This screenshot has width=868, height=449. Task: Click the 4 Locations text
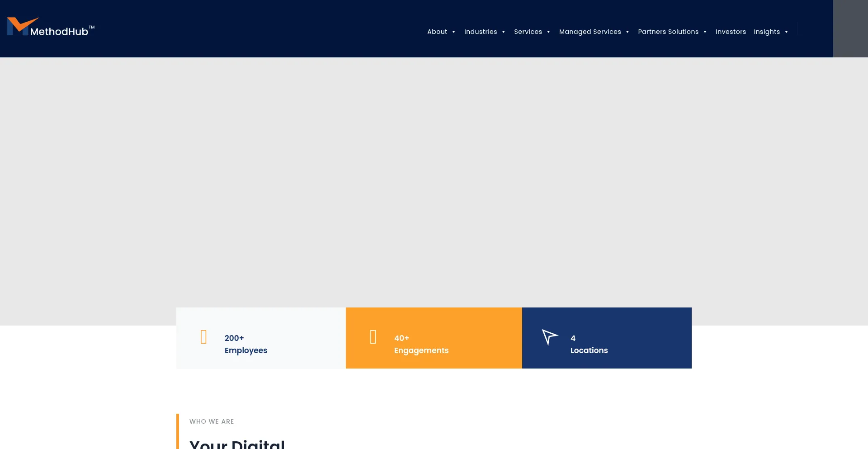(x=589, y=344)
